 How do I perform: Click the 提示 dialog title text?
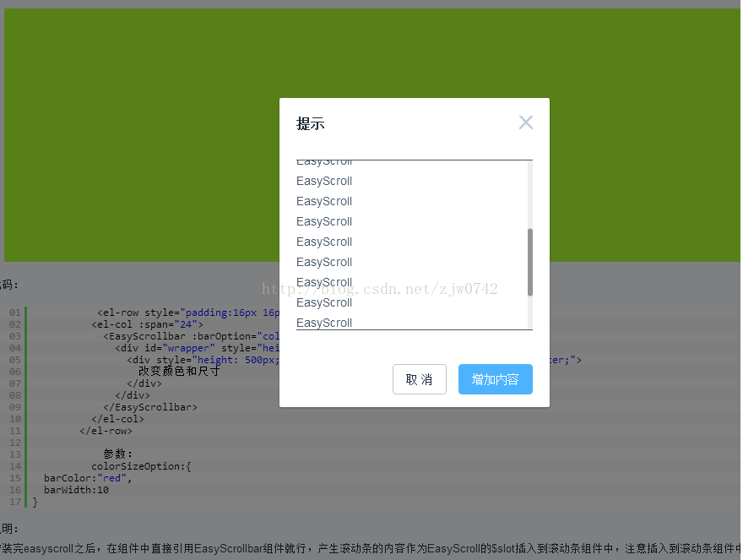pyautogui.click(x=311, y=124)
